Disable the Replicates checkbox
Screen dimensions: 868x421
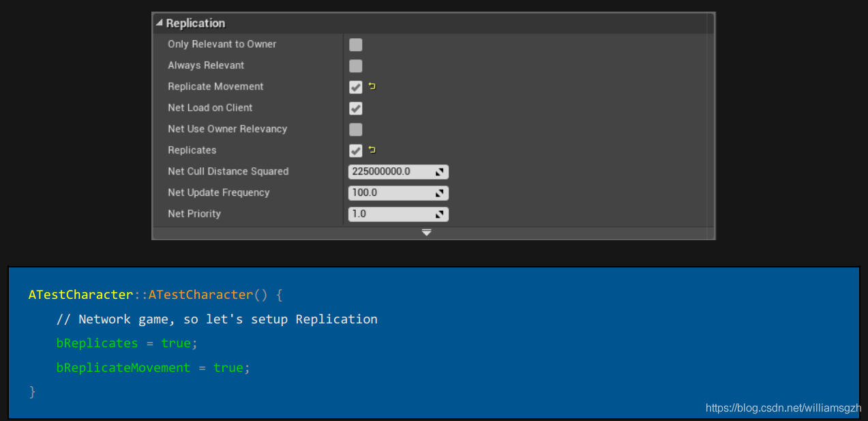(355, 150)
